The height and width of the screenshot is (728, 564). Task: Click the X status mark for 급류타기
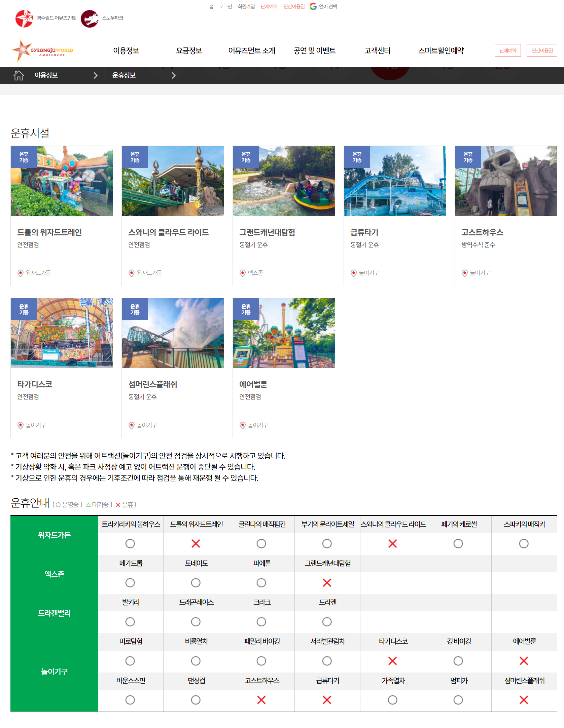[327, 700]
